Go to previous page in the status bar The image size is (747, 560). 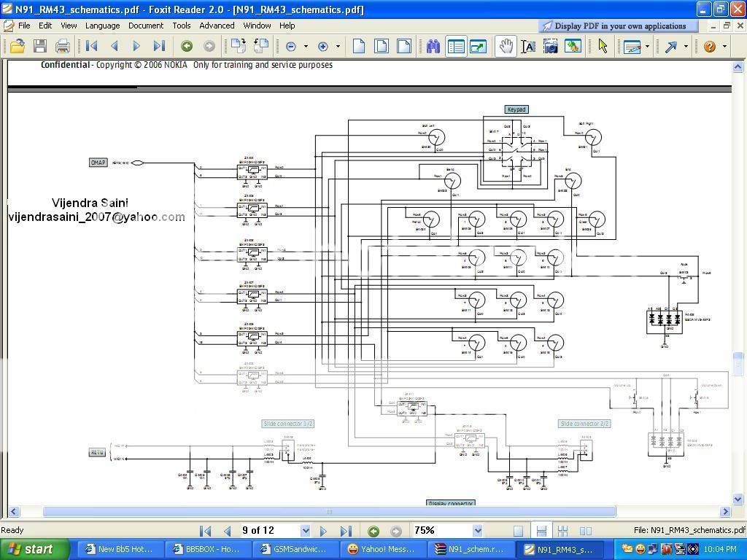[x=228, y=531]
